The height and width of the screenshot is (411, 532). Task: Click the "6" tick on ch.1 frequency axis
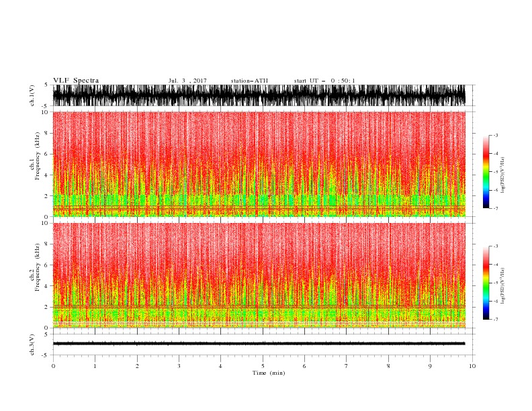[x=46, y=154]
